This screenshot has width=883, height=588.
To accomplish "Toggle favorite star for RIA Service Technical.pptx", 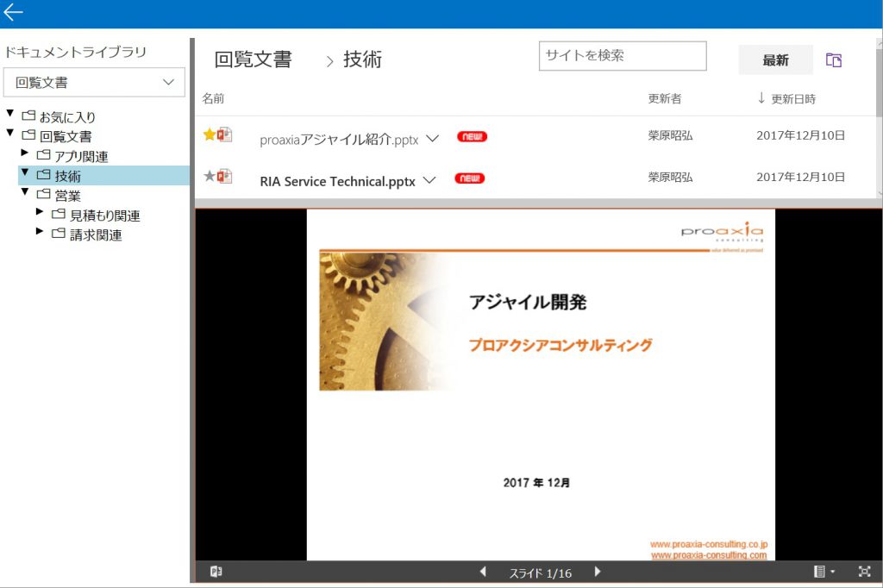I will point(210,176).
